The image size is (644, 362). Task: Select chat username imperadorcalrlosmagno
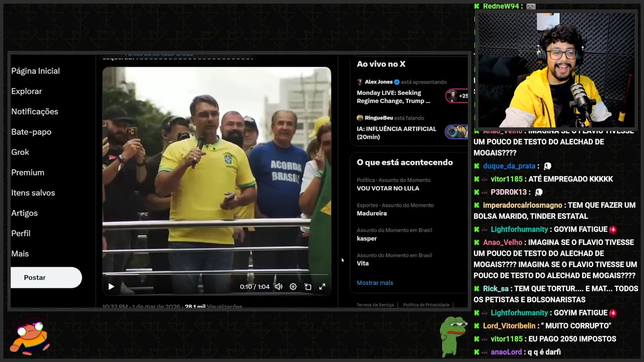pyautogui.click(x=523, y=205)
